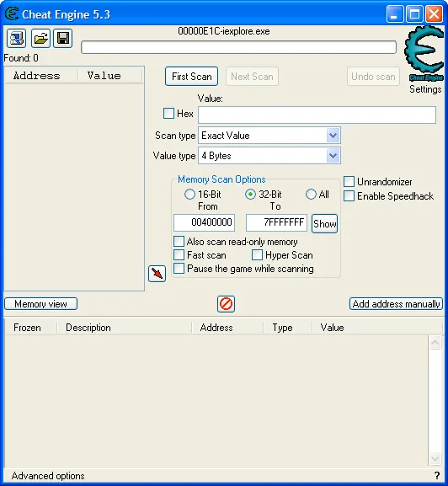Screen dimensions: 448x486
Task: Click the Description column header
Action: point(125,328)
